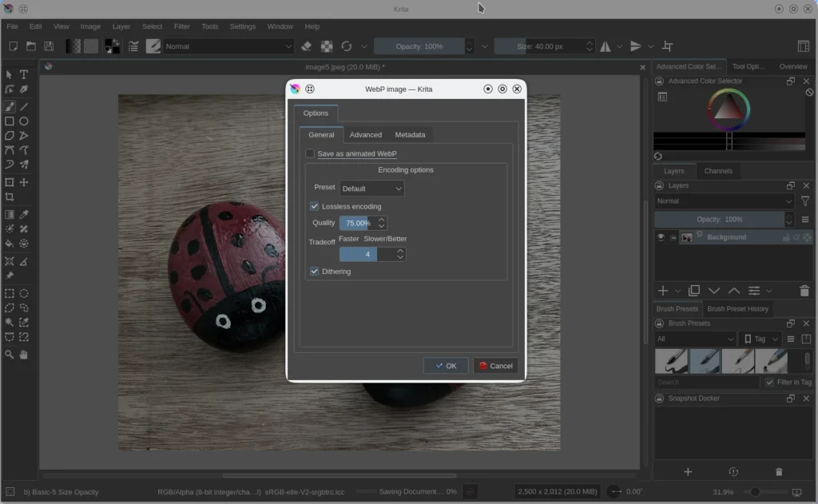Open the Layer menu

pos(121,26)
